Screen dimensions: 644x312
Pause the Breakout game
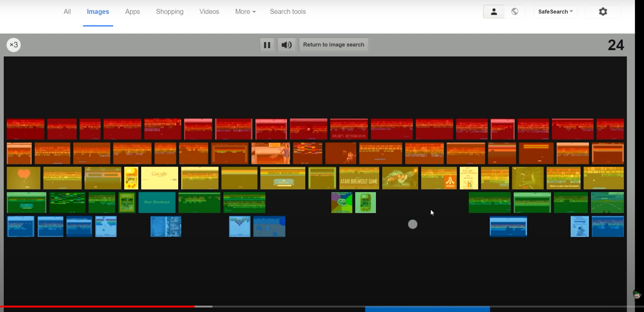click(267, 45)
